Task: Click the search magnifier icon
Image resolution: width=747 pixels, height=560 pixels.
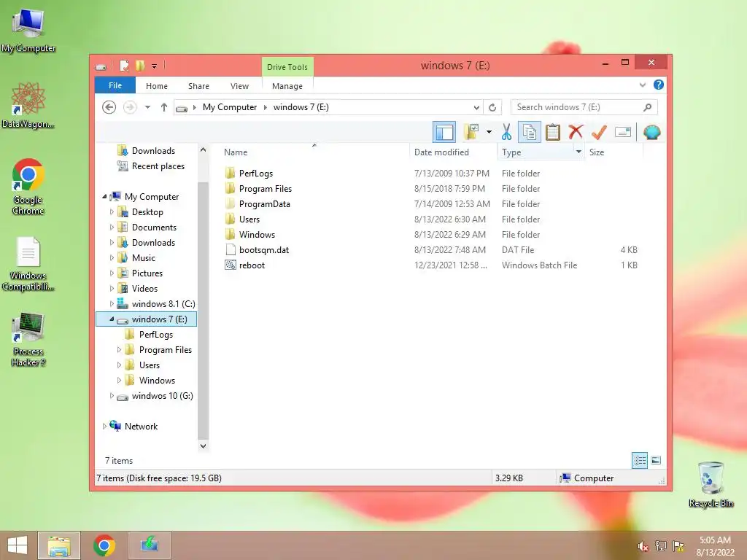Action: click(648, 107)
